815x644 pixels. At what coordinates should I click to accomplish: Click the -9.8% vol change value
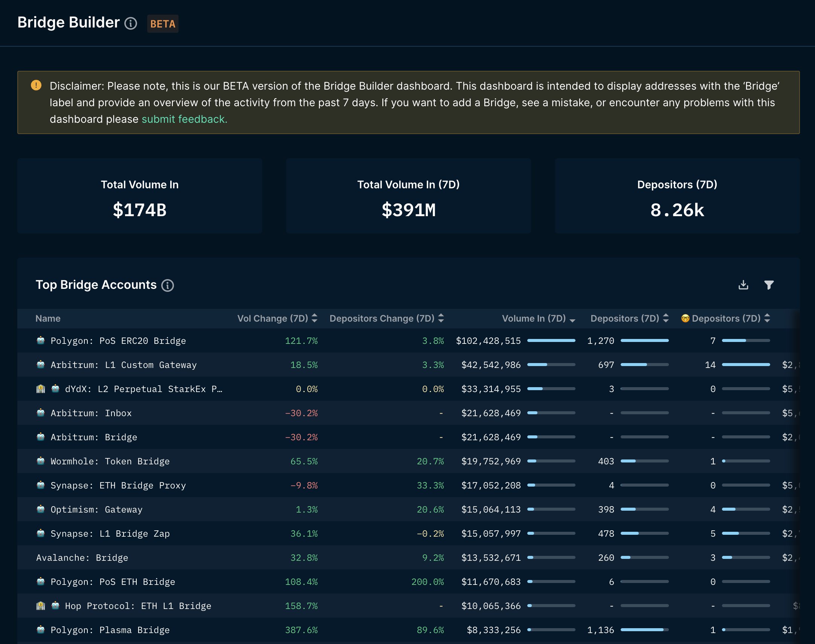(x=304, y=486)
